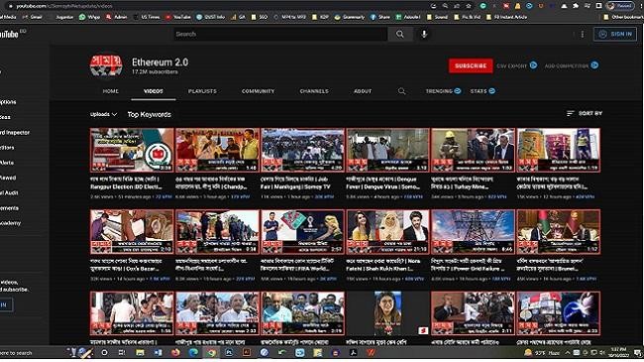644x362 pixels.
Task: Click the Sign In button
Action: (615, 34)
